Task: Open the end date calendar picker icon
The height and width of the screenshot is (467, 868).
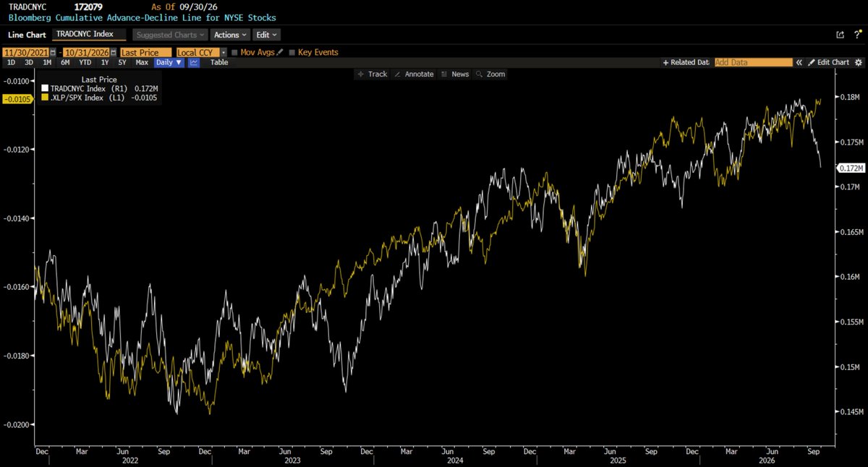Action: pyautogui.click(x=114, y=52)
